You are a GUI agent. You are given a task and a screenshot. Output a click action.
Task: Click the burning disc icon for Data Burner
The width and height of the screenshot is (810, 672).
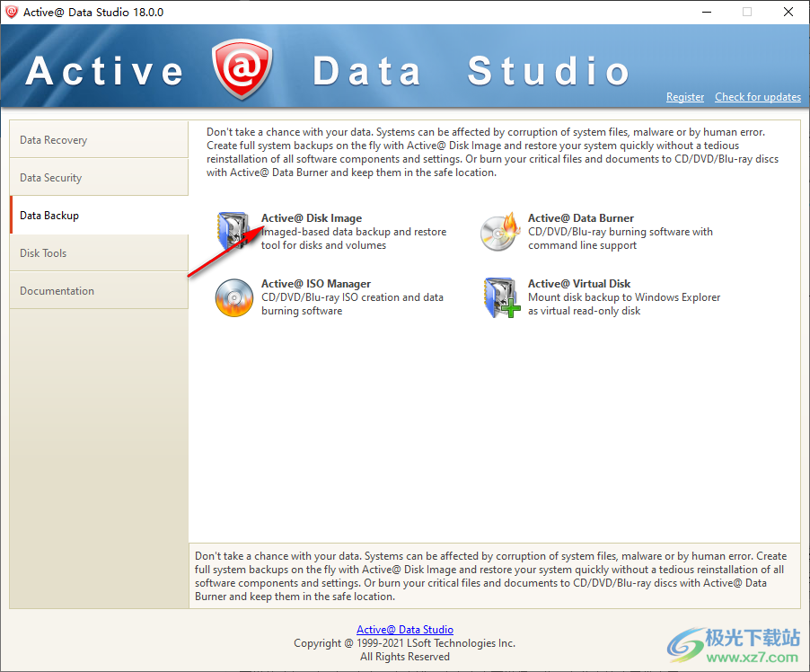point(500,232)
